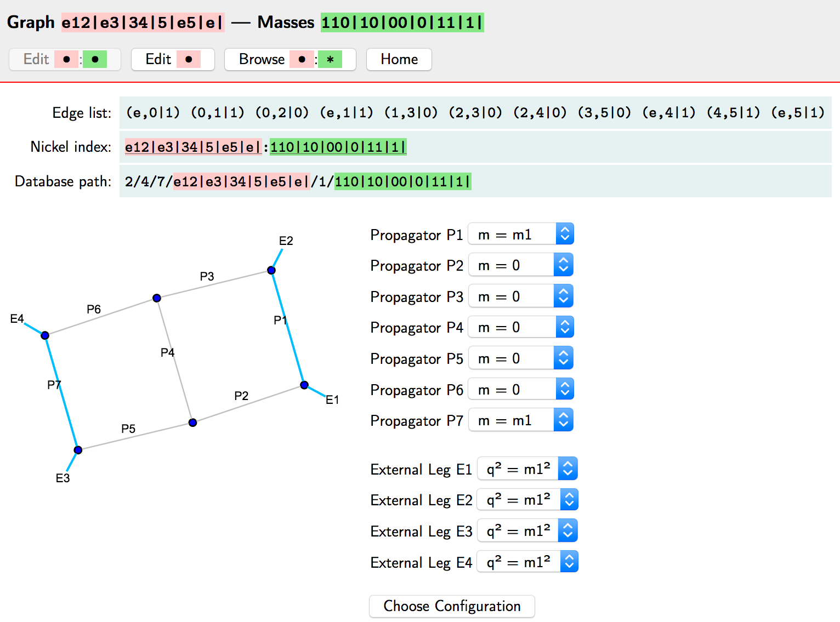The image size is (840, 622).
Task: Open the External Leg E2 momentum dropdown
Action: [527, 500]
